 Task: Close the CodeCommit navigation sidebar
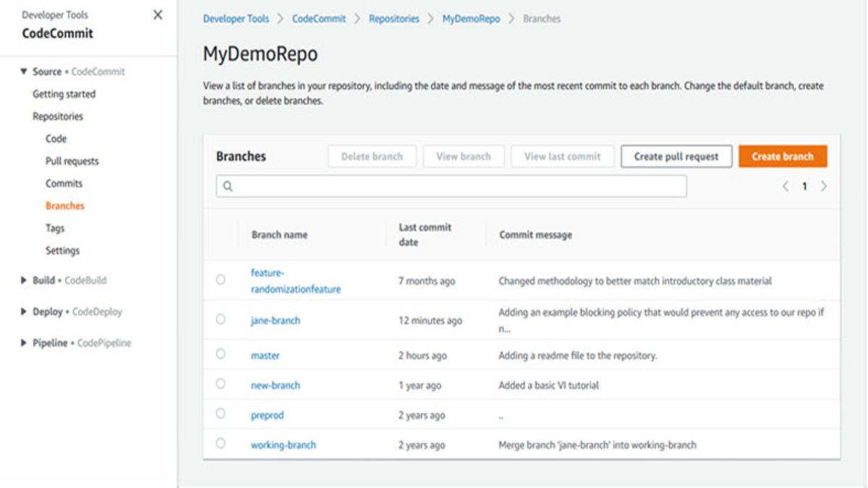point(158,14)
